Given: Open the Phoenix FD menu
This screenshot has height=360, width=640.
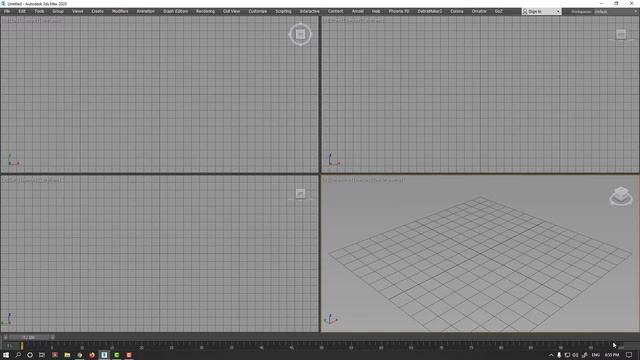Looking at the screenshot, I should pos(399,11).
